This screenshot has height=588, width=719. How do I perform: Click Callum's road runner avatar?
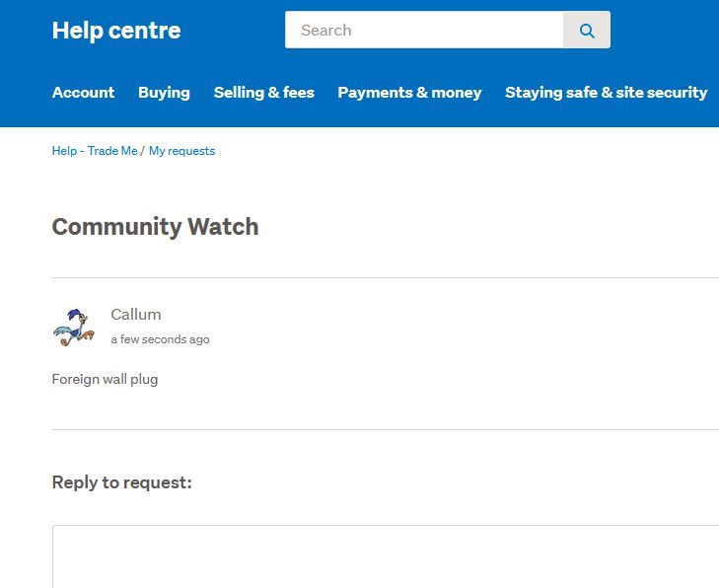[74, 327]
